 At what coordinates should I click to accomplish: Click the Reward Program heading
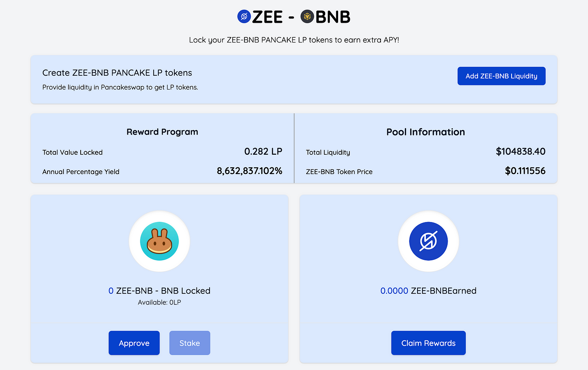click(x=162, y=132)
